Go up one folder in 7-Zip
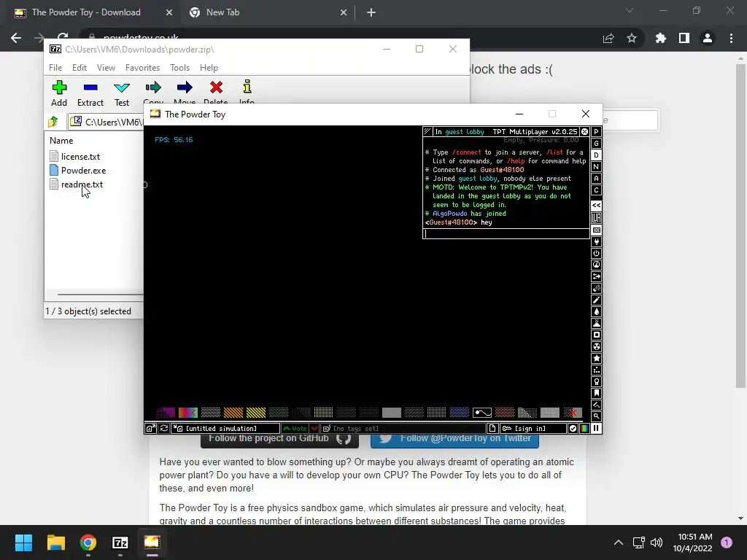747x560 pixels. (53, 122)
